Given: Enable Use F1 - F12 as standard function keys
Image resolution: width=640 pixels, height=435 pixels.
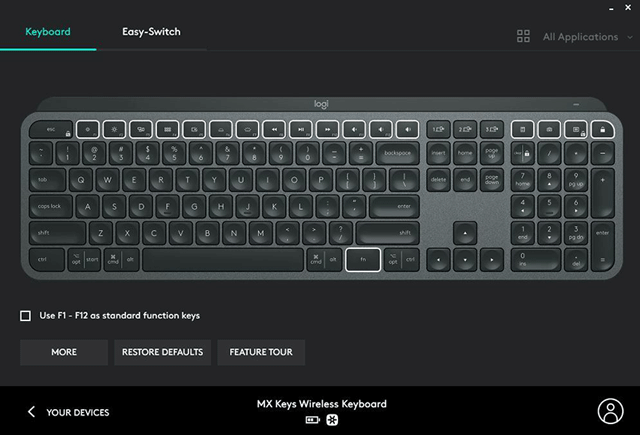Looking at the screenshot, I should pyautogui.click(x=25, y=316).
